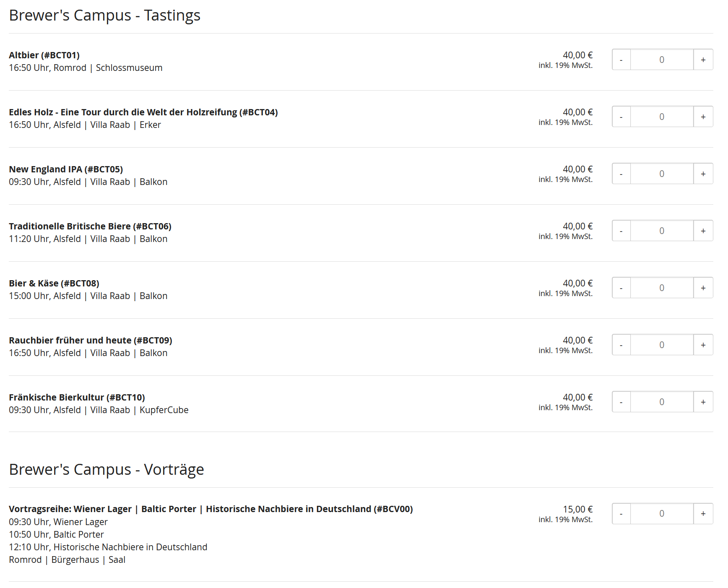This screenshot has height=588, width=728.
Task: Select the Bier & Käse quantity field
Action: 661,288
